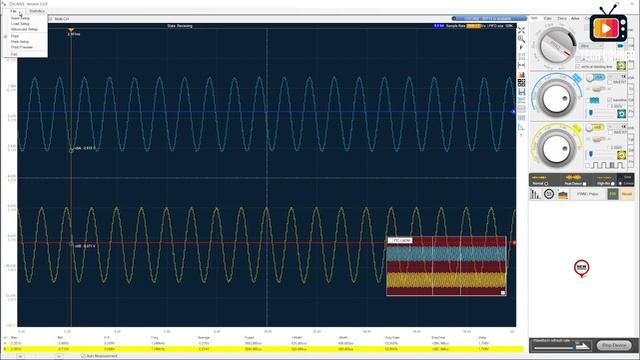Open channel B 1X probe dropdown

(x=617, y=127)
